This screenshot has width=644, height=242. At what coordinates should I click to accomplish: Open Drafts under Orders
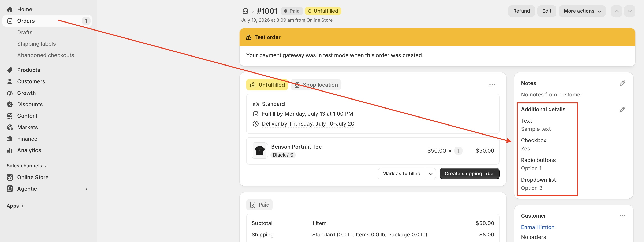coord(25,32)
